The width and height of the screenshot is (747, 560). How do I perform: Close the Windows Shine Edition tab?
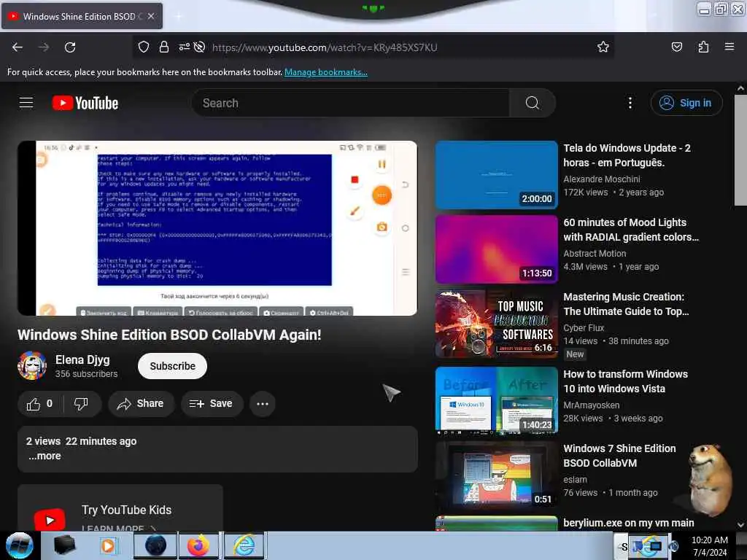click(151, 16)
